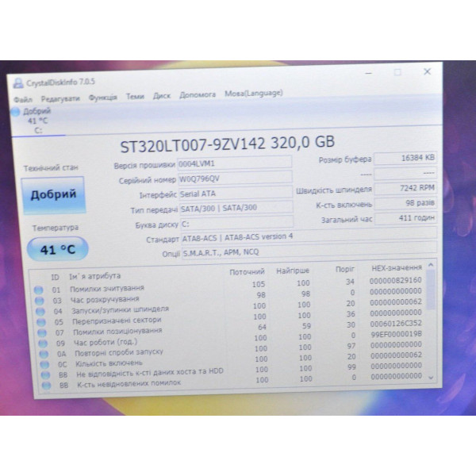Click the disk model title ST320LT007-9ZV142
476x476 pixels.
pos(193,146)
